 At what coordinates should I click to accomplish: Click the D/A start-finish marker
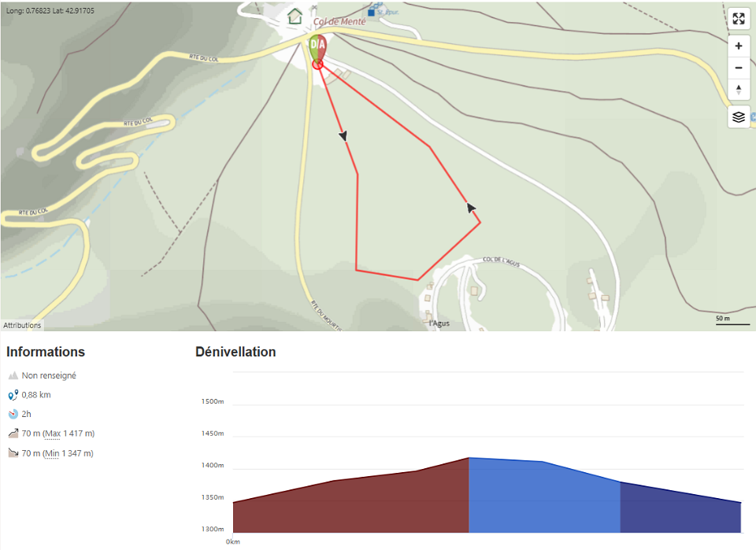coord(317,46)
